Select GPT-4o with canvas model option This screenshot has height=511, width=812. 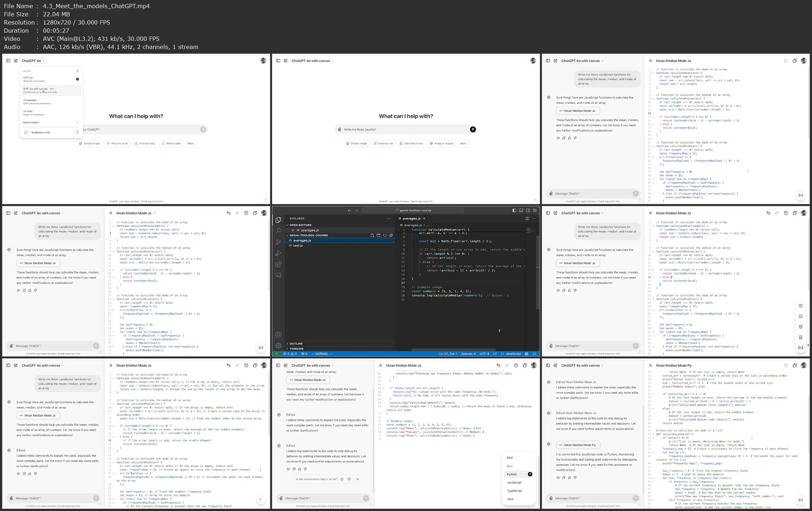pos(50,90)
